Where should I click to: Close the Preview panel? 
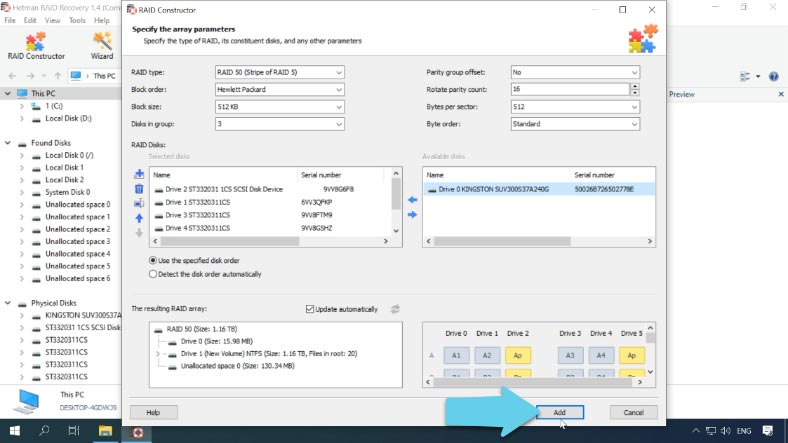[x=781, y=94]
